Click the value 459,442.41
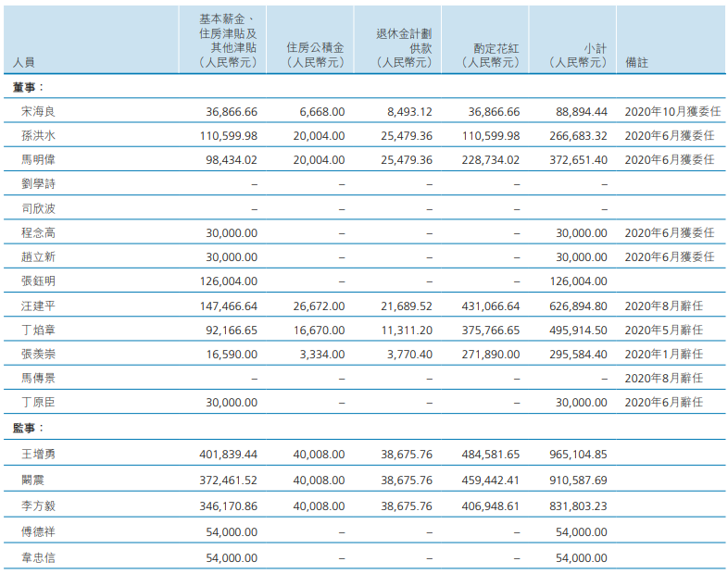This screenshot has width=728, height=574. point(491,480)
